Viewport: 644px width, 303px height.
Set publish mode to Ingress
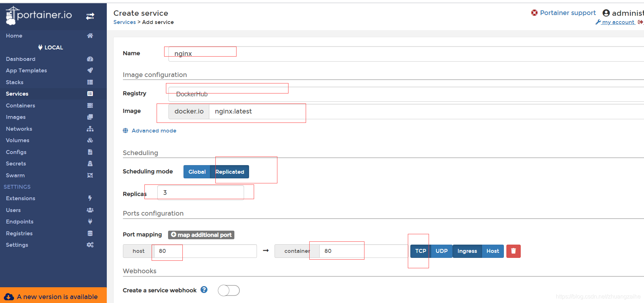tap(467, 251)
